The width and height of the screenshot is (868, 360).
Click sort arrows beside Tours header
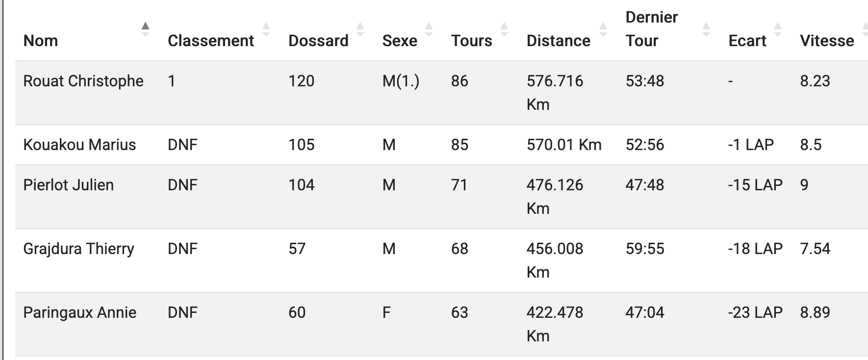pyautogui.click(x=504, y=29)
